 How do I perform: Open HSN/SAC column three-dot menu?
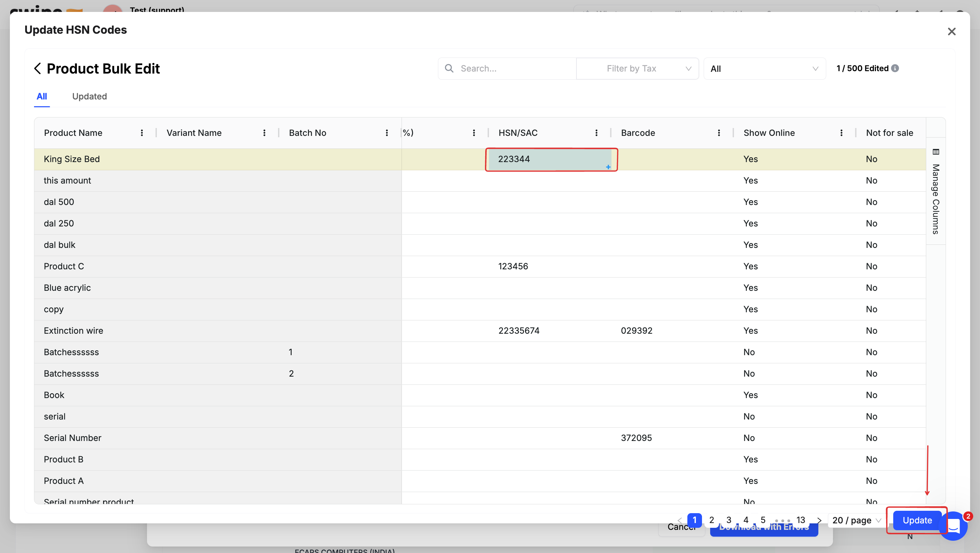click(x=597, y=133)
